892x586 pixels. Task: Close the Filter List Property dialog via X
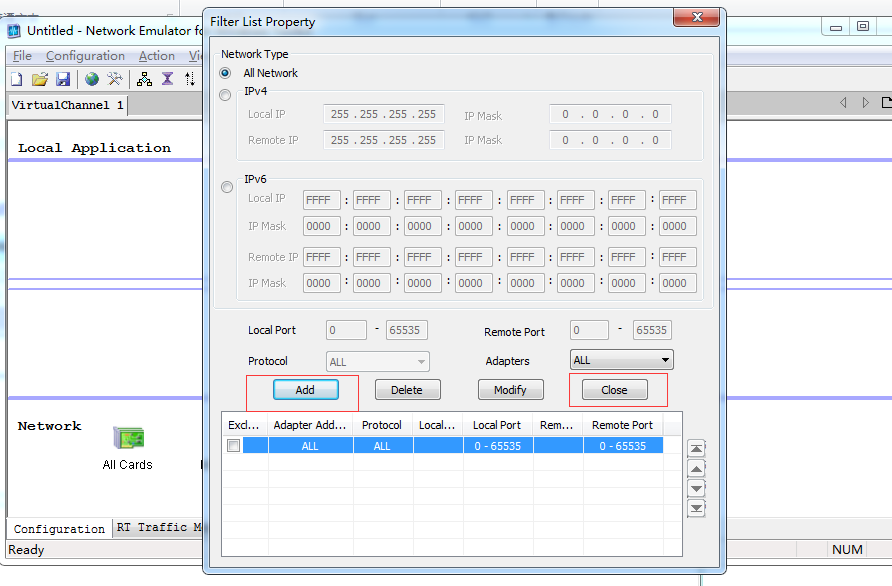point(697,17)
